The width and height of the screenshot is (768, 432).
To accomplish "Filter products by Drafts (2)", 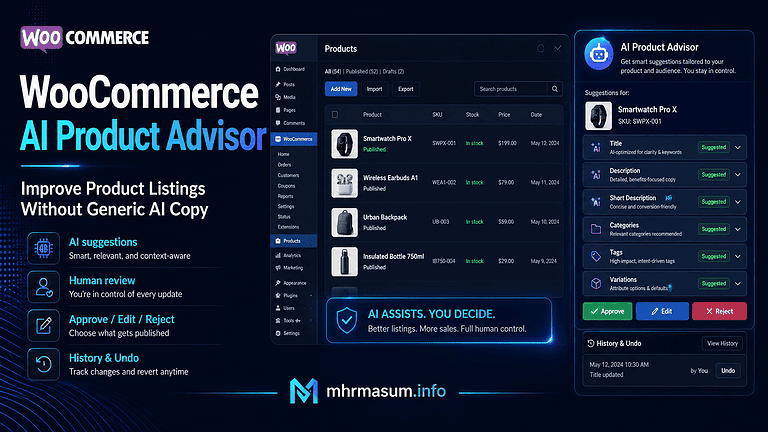I will click(x=393, y=71).
